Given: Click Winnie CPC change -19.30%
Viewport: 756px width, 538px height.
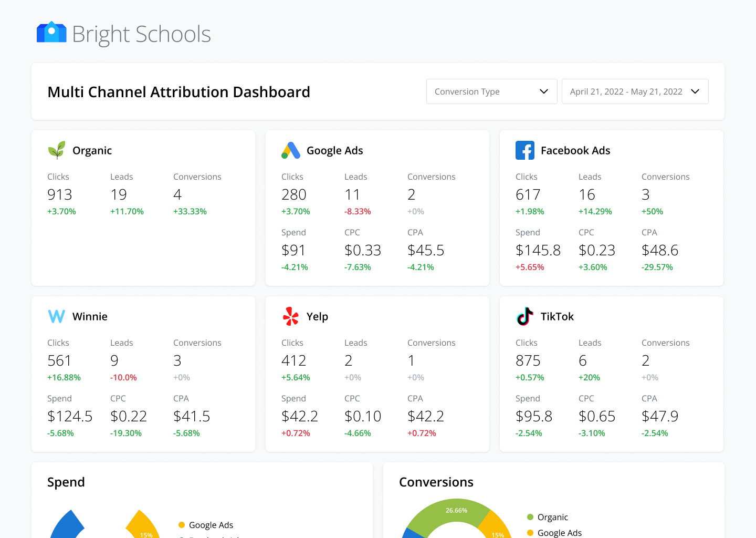Looking at the screenshot, I should click(126, 433).
